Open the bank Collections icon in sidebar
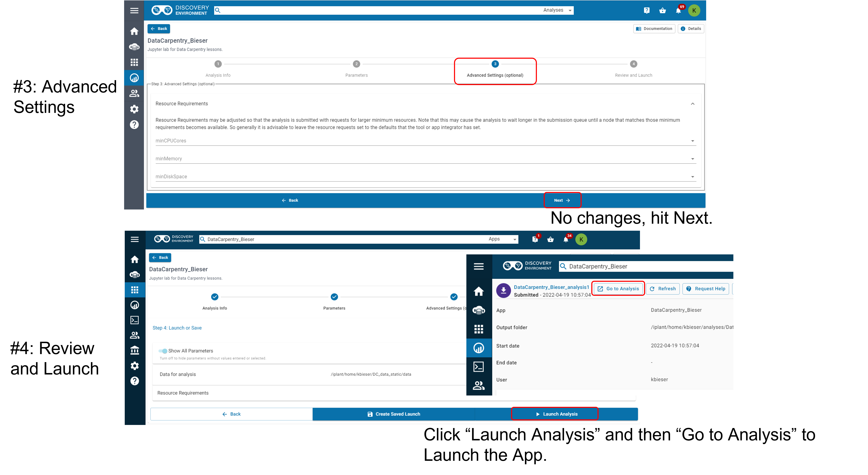868x475 pixels. (134, 350)
